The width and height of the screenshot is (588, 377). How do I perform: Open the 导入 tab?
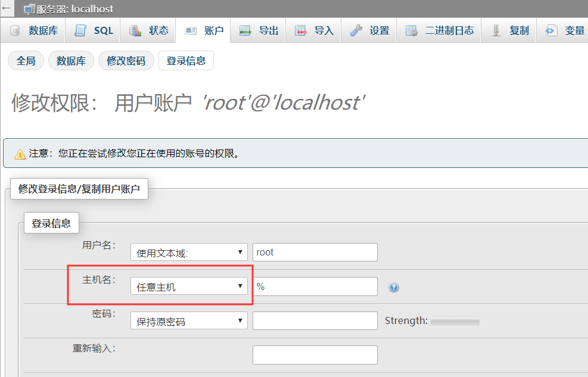313,30
